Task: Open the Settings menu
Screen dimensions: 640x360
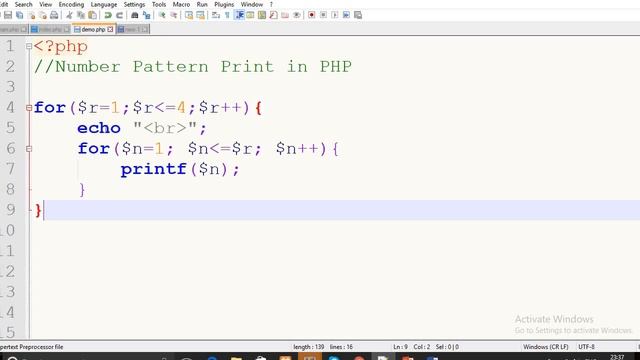Action: tap(134, 4)
